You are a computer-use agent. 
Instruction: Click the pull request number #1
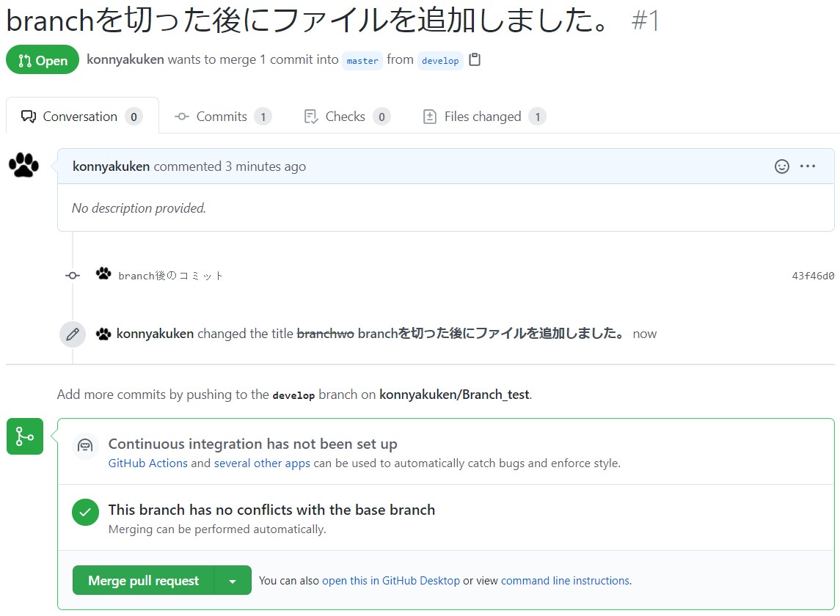(645, 21)
